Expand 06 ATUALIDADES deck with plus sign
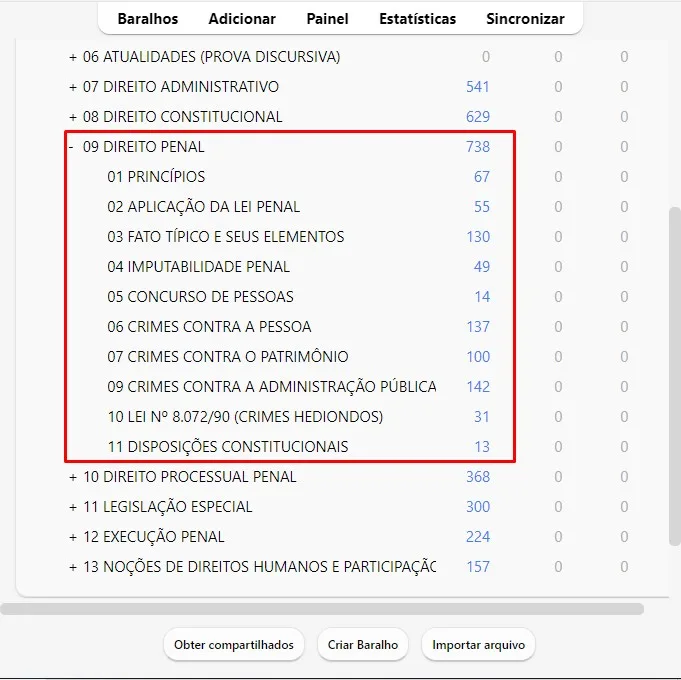The height and width of the screenshot is (680, 681). [73, 57]
